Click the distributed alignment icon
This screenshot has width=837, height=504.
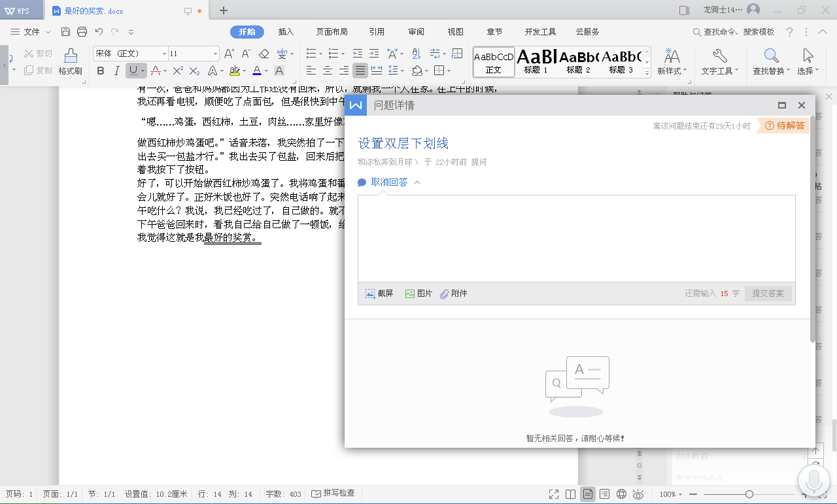pyautogui.click(x=376, y=71)
